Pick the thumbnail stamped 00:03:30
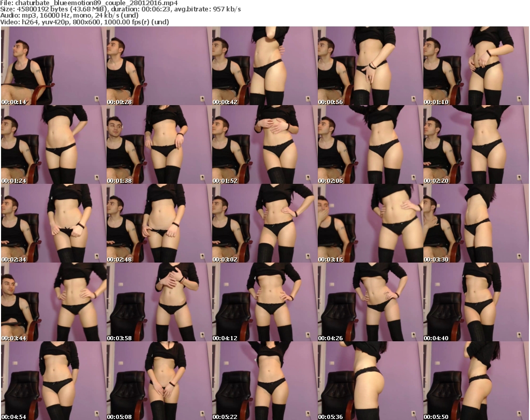Image resolution: width=530 pixels, height=420 pixels. 476,223
